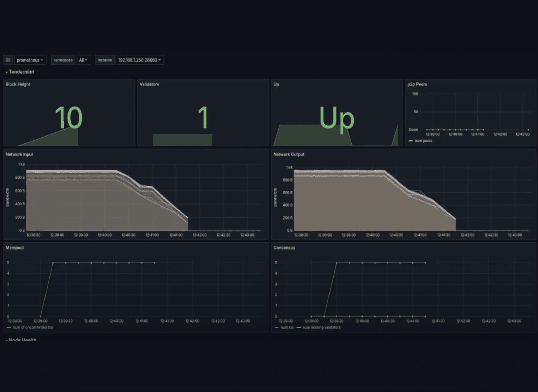Click 12:43:00 on Network Output time axis
The image size is (538, 392).
tap(515, 235)
